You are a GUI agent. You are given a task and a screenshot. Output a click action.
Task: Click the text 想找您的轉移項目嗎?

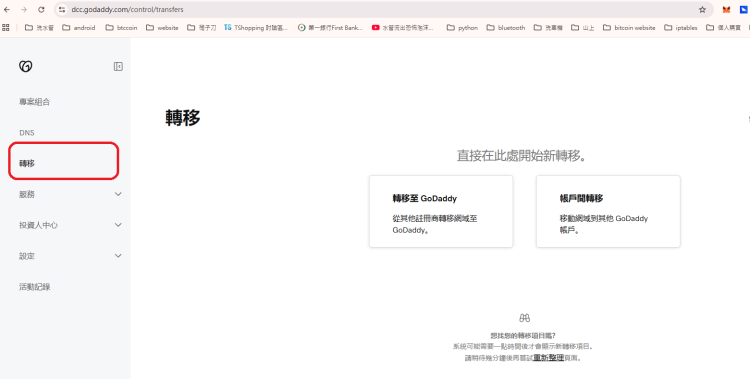coord(523,335)
